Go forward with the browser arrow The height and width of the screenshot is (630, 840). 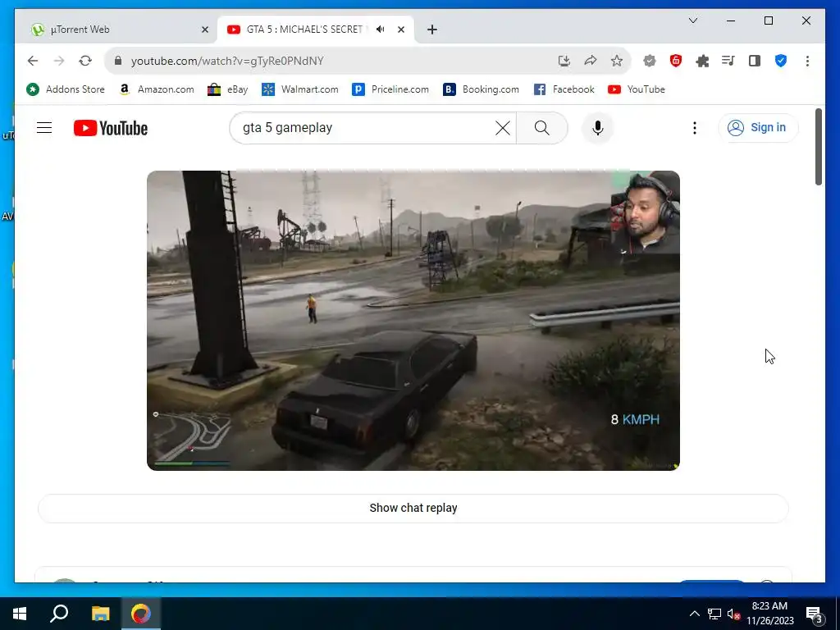(59, 61)
